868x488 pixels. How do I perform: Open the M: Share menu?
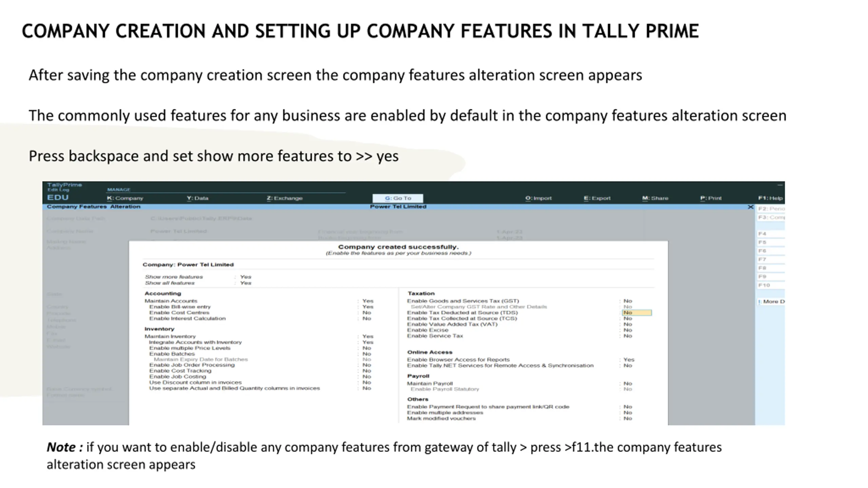coord(655,198)
